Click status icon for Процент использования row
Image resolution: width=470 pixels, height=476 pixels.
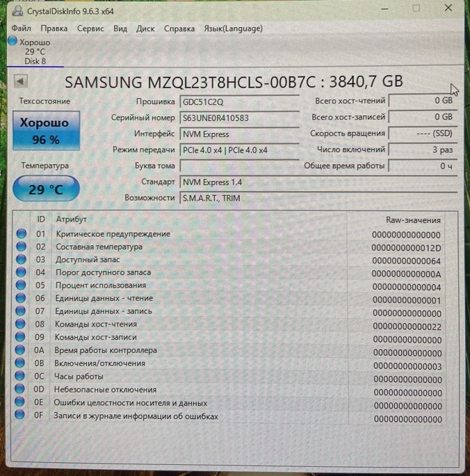(21, 285)
